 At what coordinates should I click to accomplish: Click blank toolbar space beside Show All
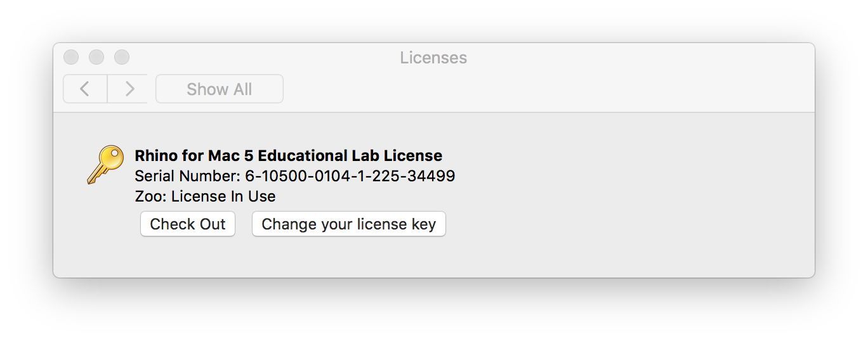[546, 89]
